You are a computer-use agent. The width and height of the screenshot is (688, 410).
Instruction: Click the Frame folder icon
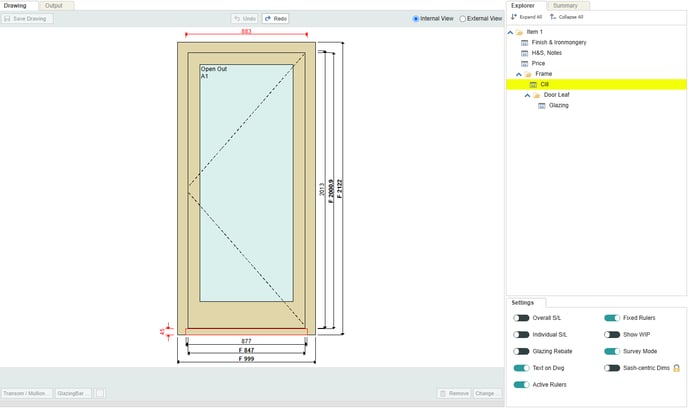(x=528, y=74)
